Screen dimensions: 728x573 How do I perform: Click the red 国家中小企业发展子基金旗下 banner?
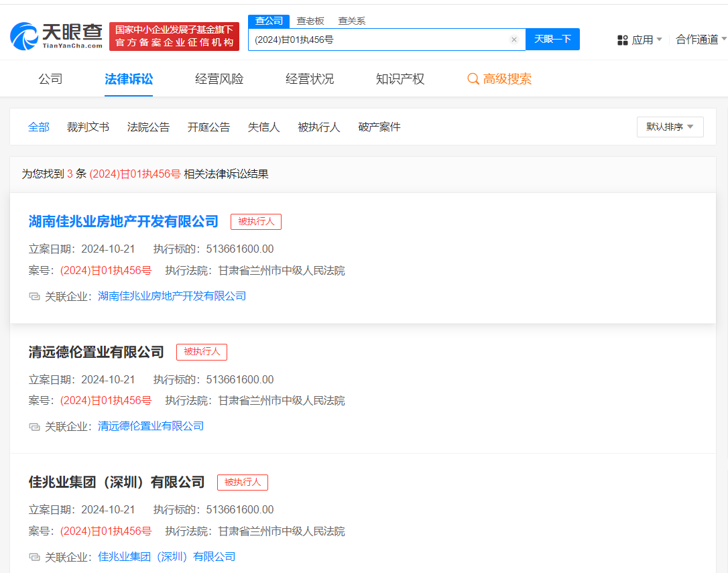[x=174, y=36]
